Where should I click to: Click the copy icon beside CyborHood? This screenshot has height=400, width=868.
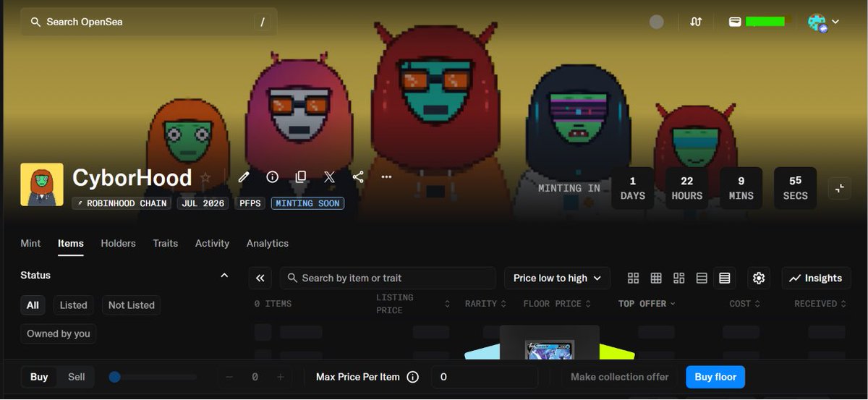point(301,176)
